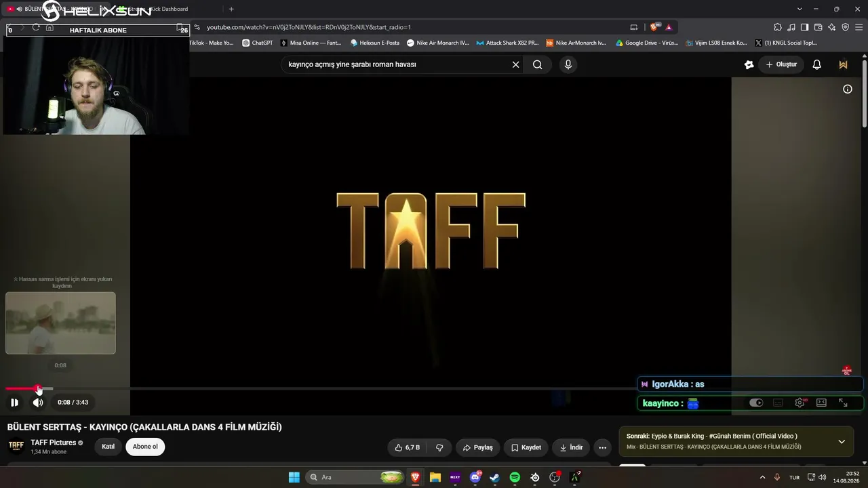Click the YouTube search magnifier button
Image resolution: width=868 pixels, height=488 pixels.
tap(537, 64)
